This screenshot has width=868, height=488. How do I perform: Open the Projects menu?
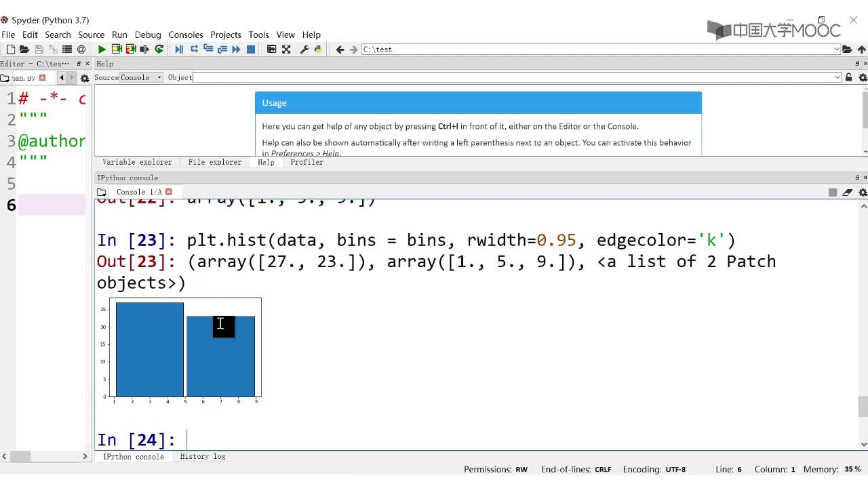pyautogui.click(x=226, y=35)
